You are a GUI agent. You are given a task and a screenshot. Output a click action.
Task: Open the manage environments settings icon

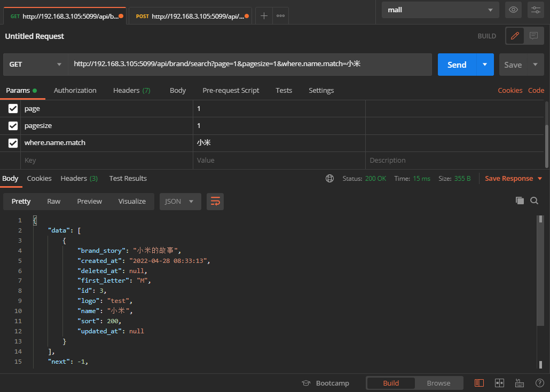[536, 10]
